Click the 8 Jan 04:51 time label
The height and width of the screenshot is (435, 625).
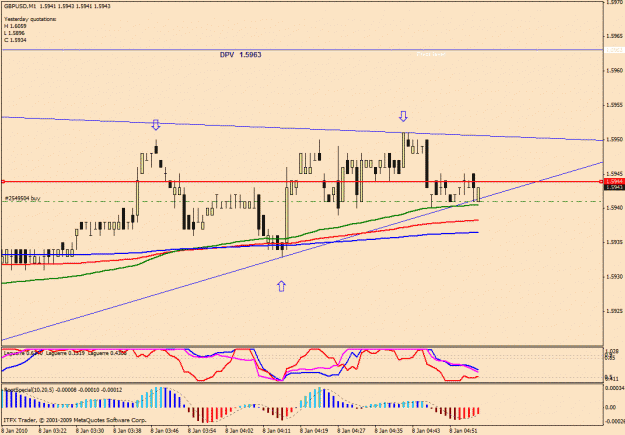(464, 431)
